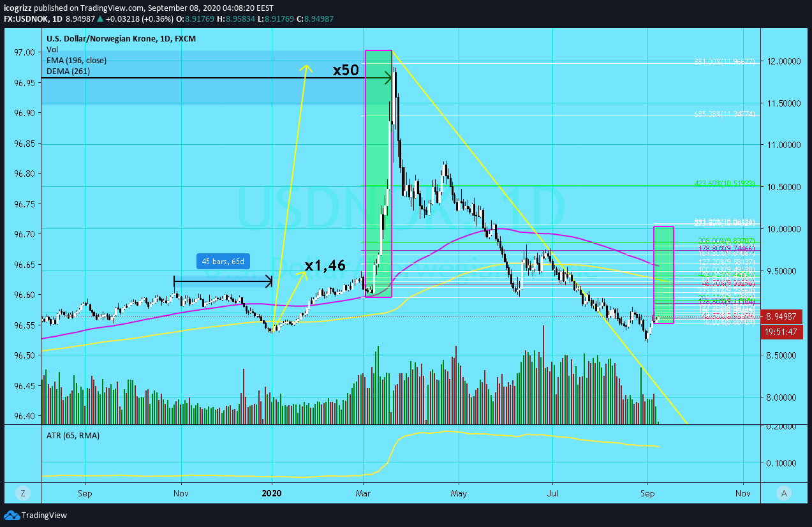Click the '45 bars, 65d' date range label
Viewport: 812px width, 527px height.
pyautogui.click(x=223, y=261)
